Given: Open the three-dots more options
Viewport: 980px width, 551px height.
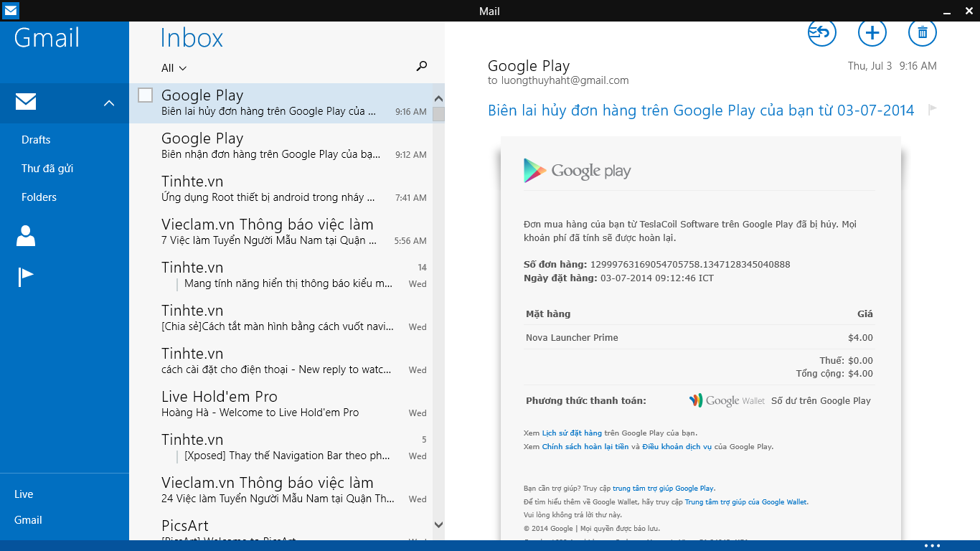Looking at the screenshot, I should [932, 545].
